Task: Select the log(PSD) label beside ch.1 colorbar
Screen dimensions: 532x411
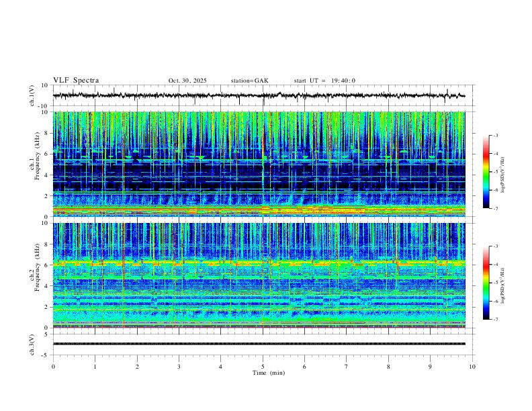Action: click(502, 175)
